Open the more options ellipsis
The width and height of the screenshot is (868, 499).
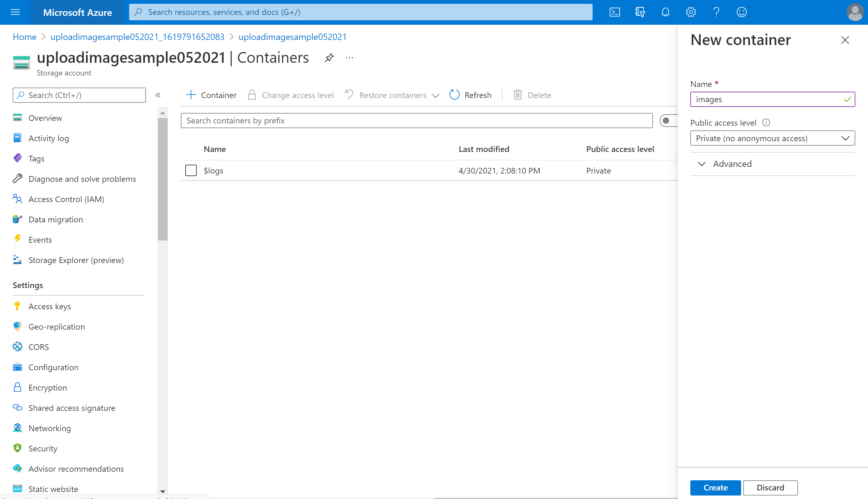coord(350,58)
